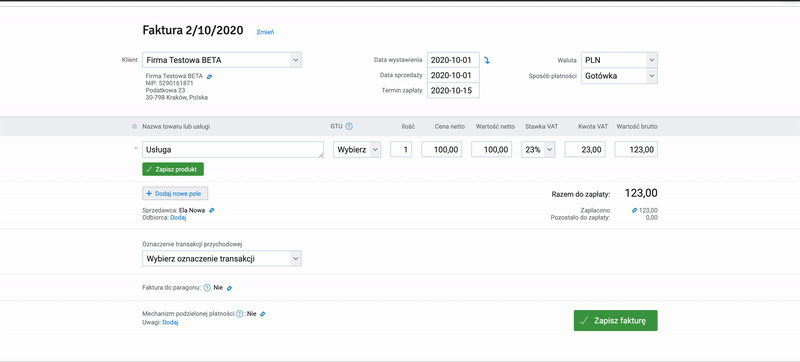Screen dimensions: 800x362
Task: Edit seller with pencil icon next to Ela Nowa
Action: coord(212,210)
